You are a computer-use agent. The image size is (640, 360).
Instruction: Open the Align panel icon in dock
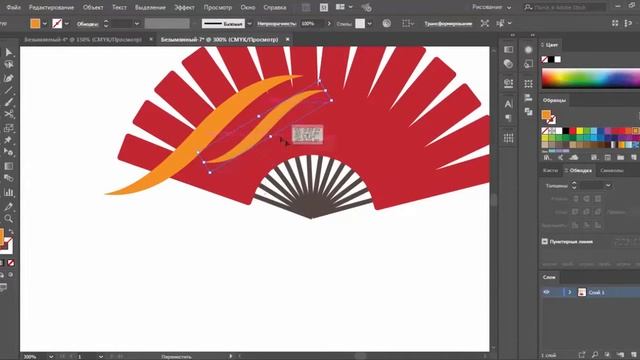coord(528,98)
